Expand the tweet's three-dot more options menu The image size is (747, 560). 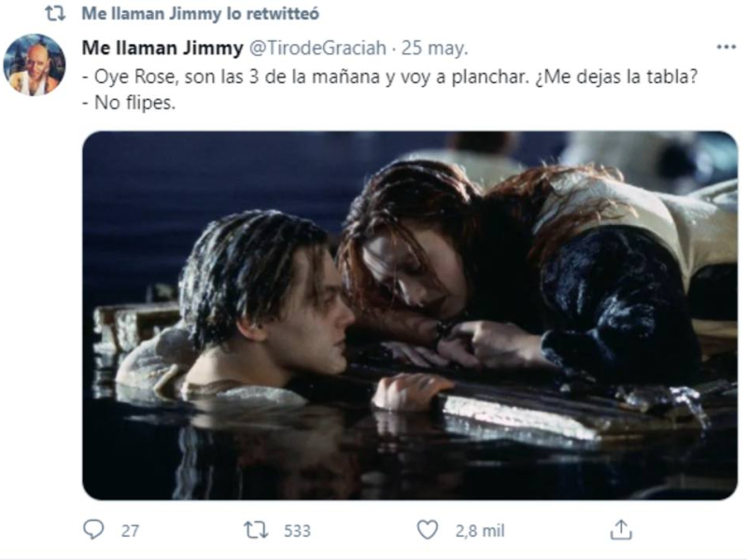coord(725,47)
